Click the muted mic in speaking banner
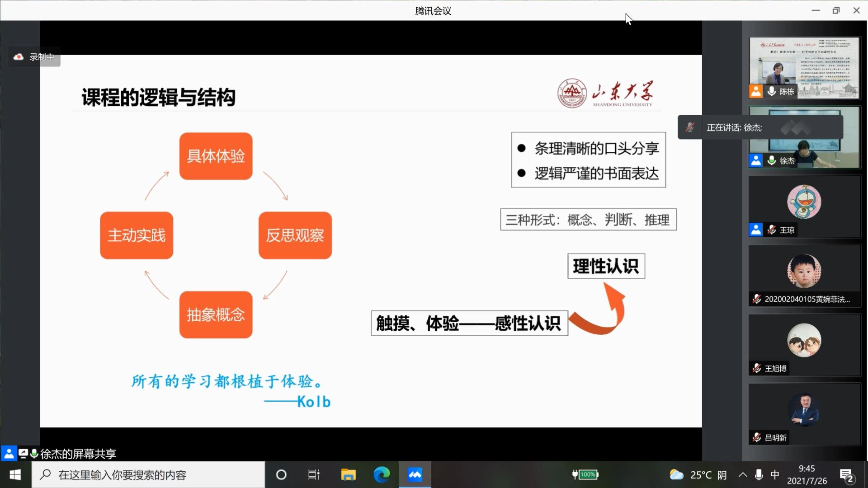Viewport: 868px width, 488px height. [x=690, y=127]
